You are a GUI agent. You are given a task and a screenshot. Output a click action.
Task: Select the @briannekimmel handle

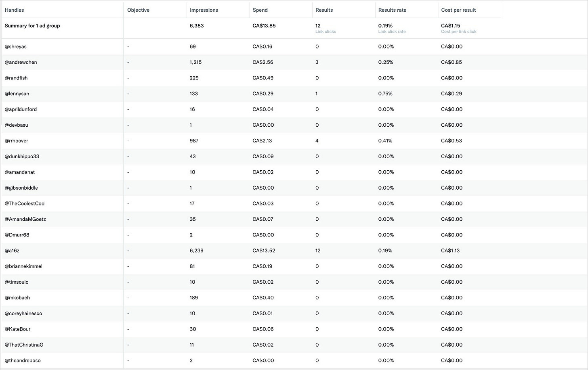[x=23, y=267]
